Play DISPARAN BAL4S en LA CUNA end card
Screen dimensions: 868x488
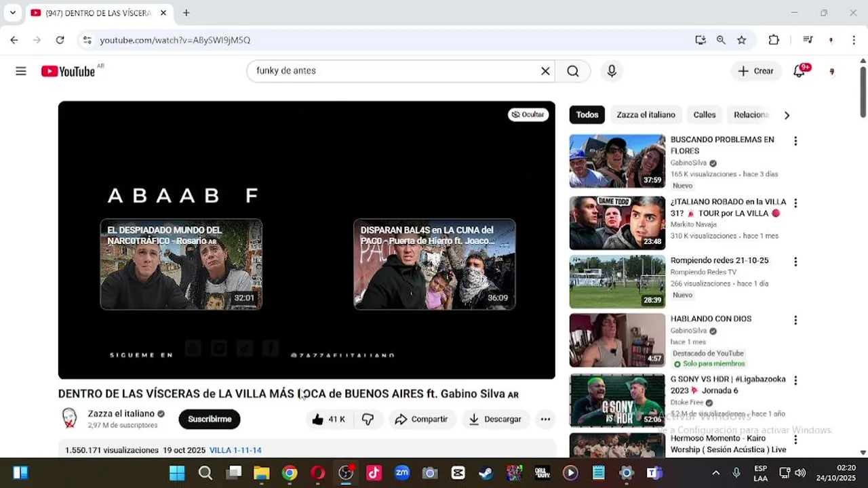point(435,264)
